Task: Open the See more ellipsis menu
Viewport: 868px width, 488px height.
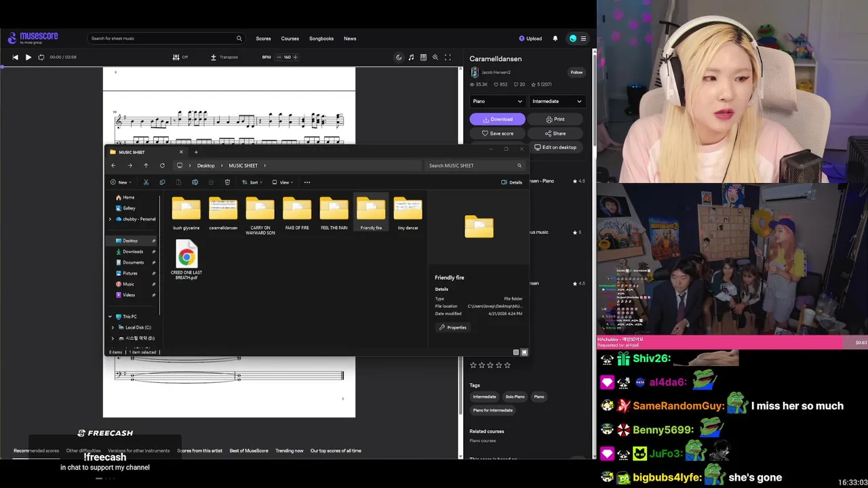Action: pyautogui.click(x=307, y=182)
